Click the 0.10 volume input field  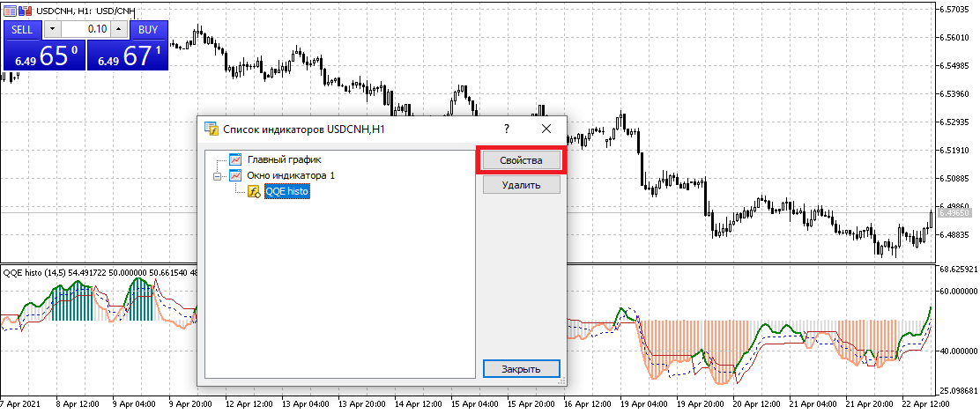click(x=85, y=29)
